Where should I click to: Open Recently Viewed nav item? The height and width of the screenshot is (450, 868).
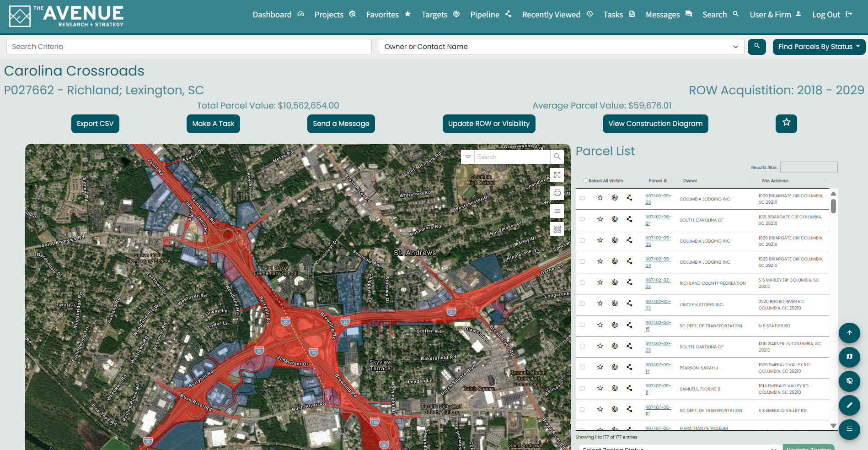[x=557, y=15]
